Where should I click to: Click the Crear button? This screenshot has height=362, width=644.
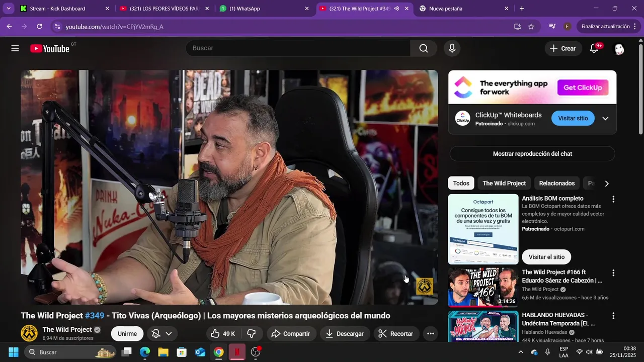click(562, 48)
